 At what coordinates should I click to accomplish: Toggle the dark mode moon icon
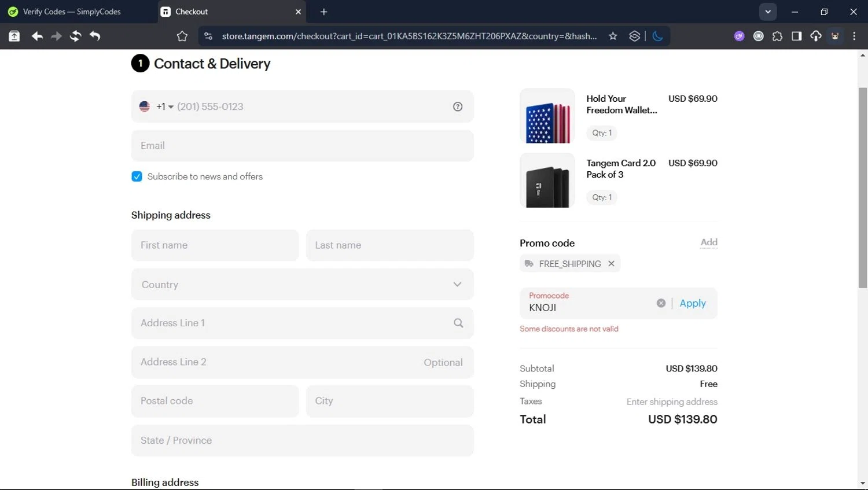pos(657,36)
